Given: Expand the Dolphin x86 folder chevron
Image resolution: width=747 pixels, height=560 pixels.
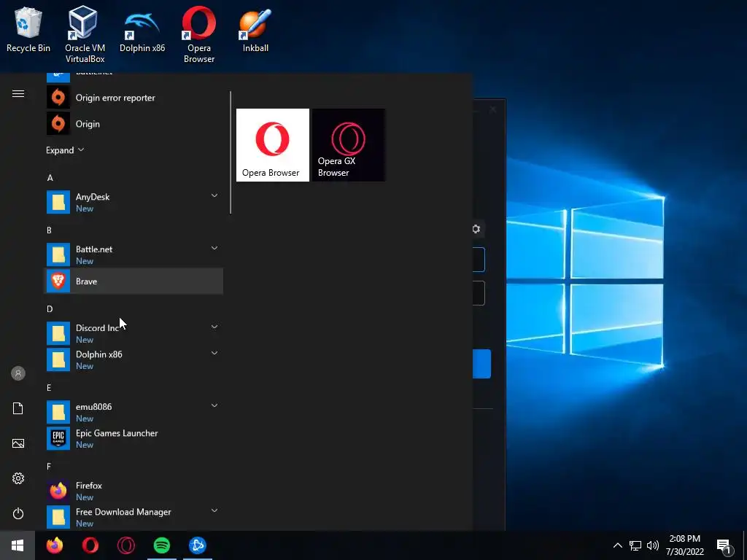Looking at the screenshot, I should 214,353.
